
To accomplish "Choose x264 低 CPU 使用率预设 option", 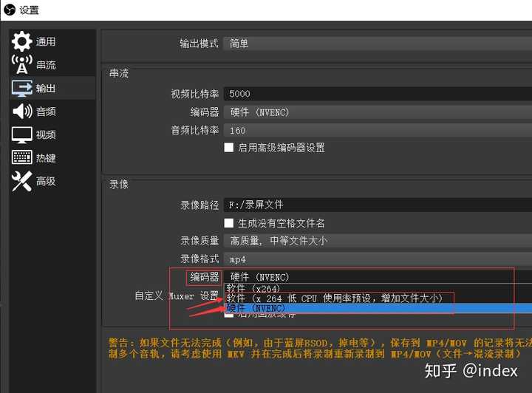I will tap(378, 298).
